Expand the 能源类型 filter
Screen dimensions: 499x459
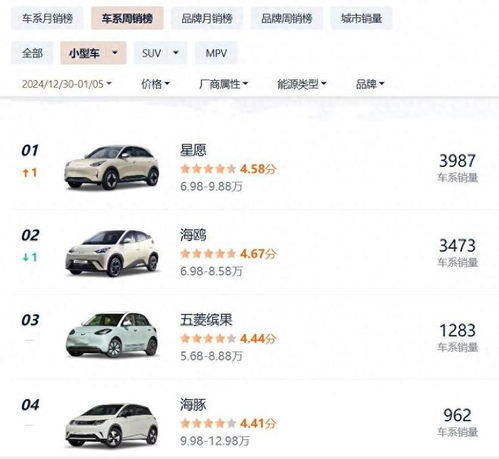pos(302,84)
